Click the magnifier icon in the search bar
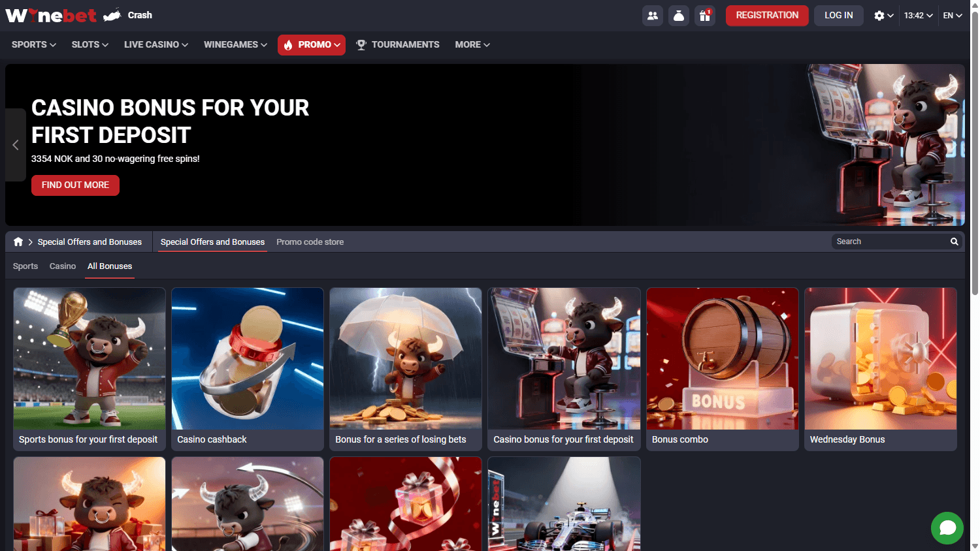Image resolution: width=980 pixels, height=551 pixels. pos(954,241)
